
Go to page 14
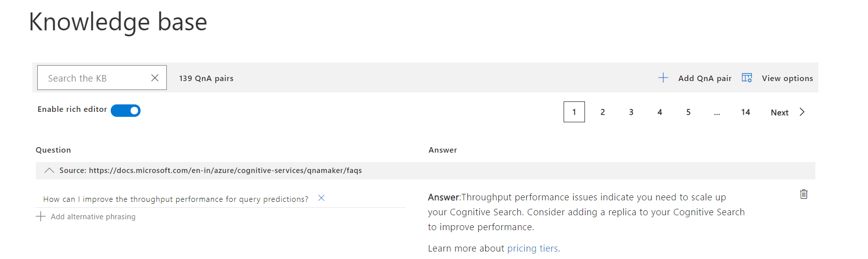[745, 112]
